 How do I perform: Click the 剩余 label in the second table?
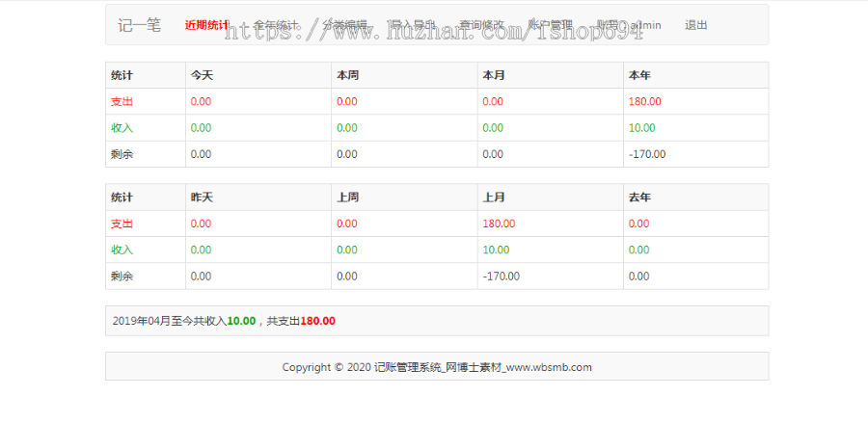pos(122,276)
